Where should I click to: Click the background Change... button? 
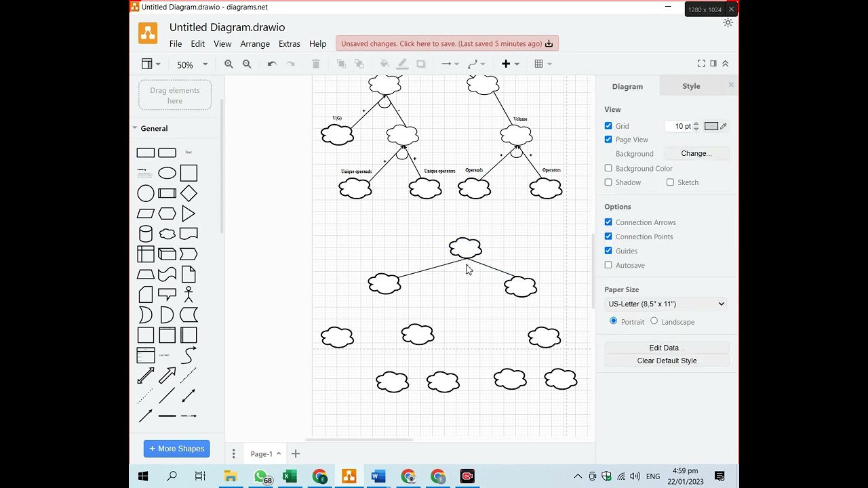coord(696,154)
